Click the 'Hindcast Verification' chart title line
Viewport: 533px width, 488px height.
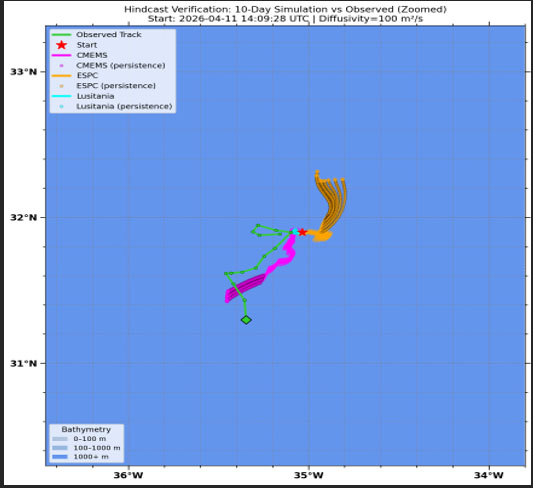285,9
